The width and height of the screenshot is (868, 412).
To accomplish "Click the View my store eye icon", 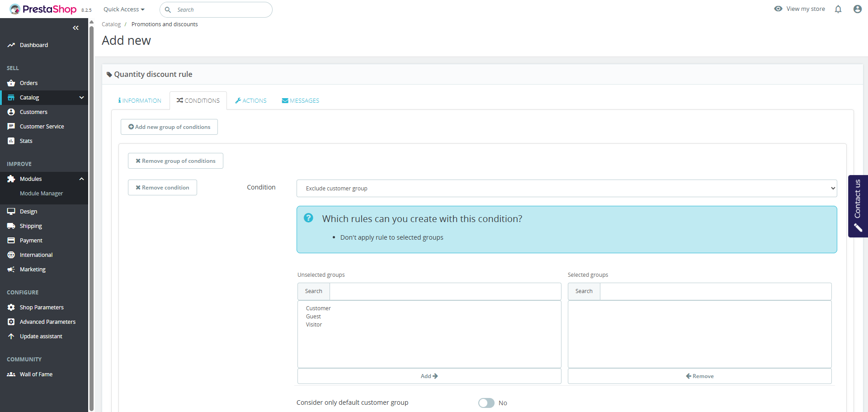I will click(778, 9).
